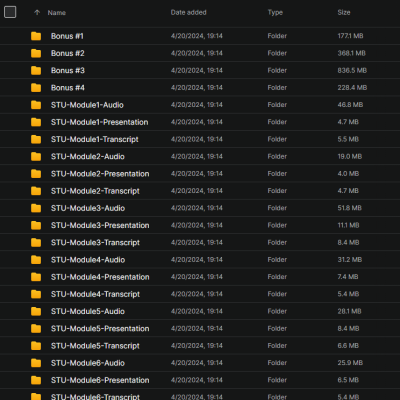Click the 11.1 MB size value
The height and width of the screenshot is (400, 400).
[x=348, y=225]
